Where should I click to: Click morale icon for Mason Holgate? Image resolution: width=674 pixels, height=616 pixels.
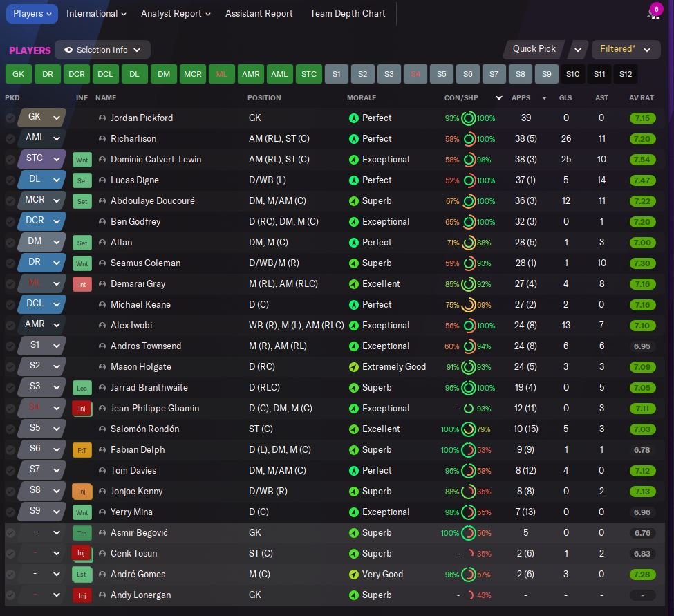pyautogui.click(x=353, y=366)
